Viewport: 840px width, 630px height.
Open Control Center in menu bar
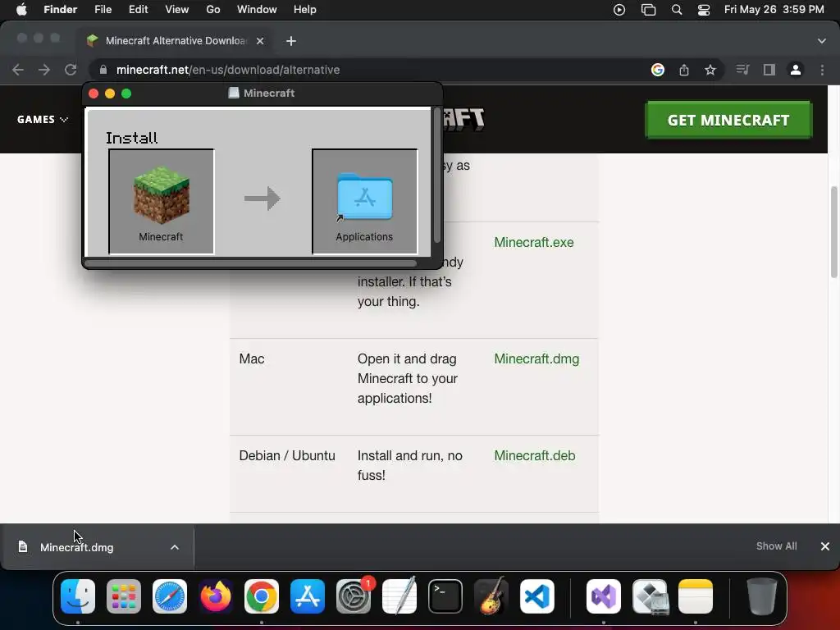tap(703, 10)
